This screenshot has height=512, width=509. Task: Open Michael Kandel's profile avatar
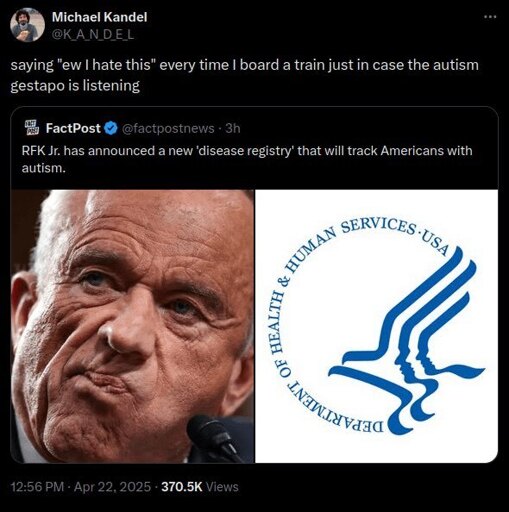click(28, 25)
